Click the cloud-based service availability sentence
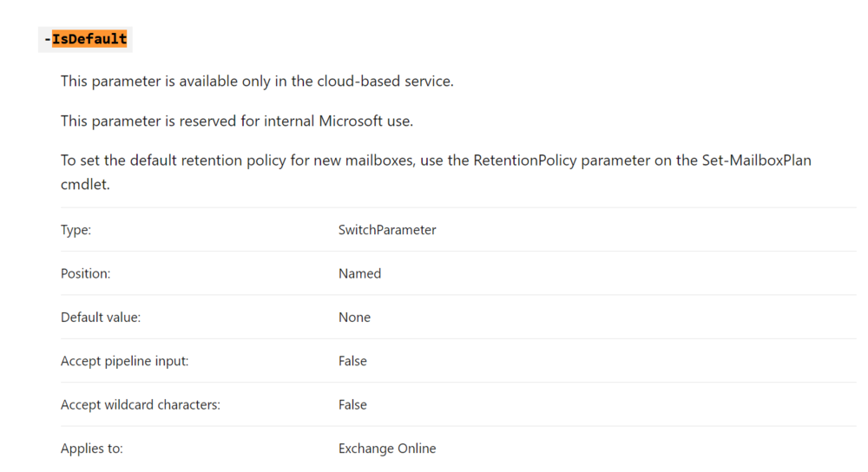This screenshot has width=868, height=472. pos(257,82)
